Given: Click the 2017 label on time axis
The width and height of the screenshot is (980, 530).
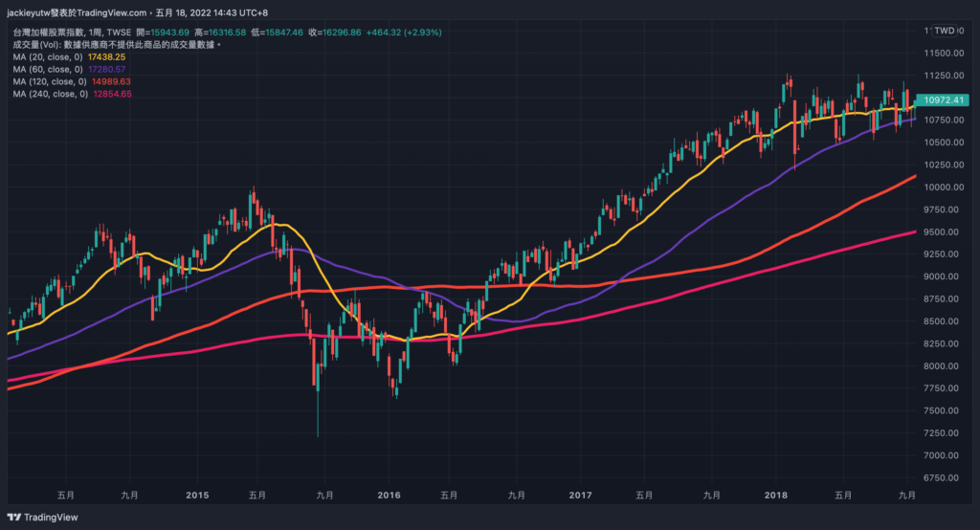Looking at the screenshot, I should coord(580,496).
